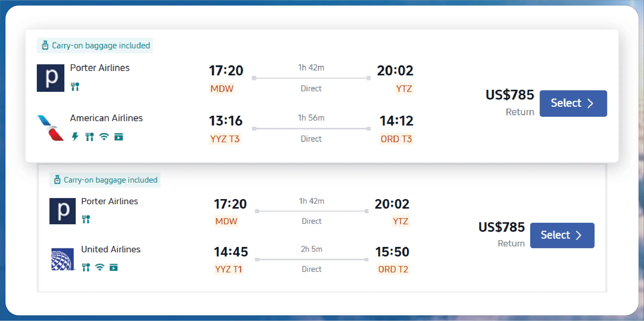Viewport: 644px width, 321px height.
Task: Select the United Airlines return itinerary
Action: (562, 235)
